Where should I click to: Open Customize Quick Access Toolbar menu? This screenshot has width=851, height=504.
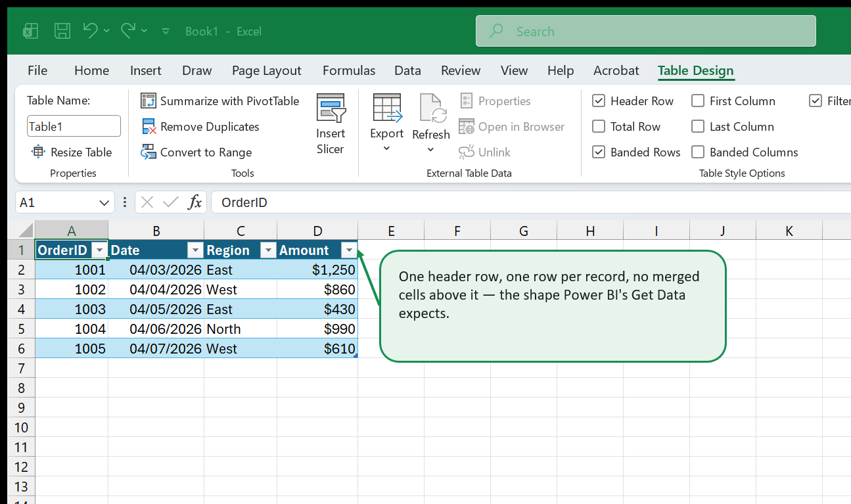pyautogui.click(x=166, y=31)
